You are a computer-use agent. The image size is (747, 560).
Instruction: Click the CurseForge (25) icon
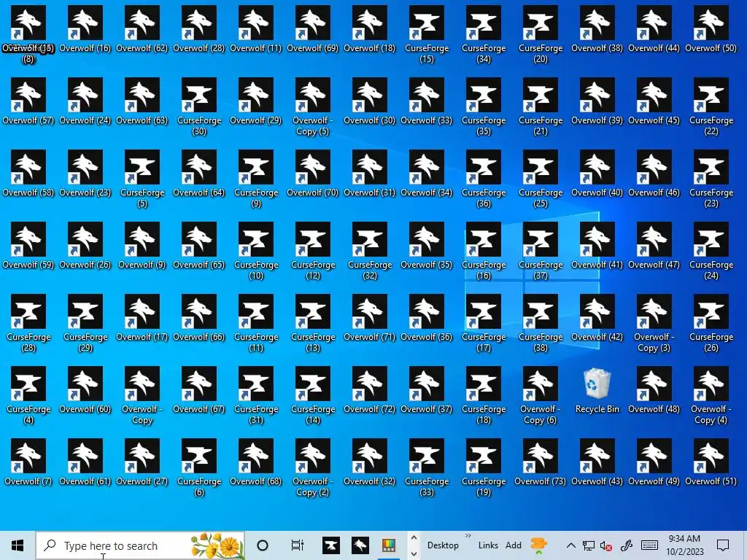pos(541,179)
